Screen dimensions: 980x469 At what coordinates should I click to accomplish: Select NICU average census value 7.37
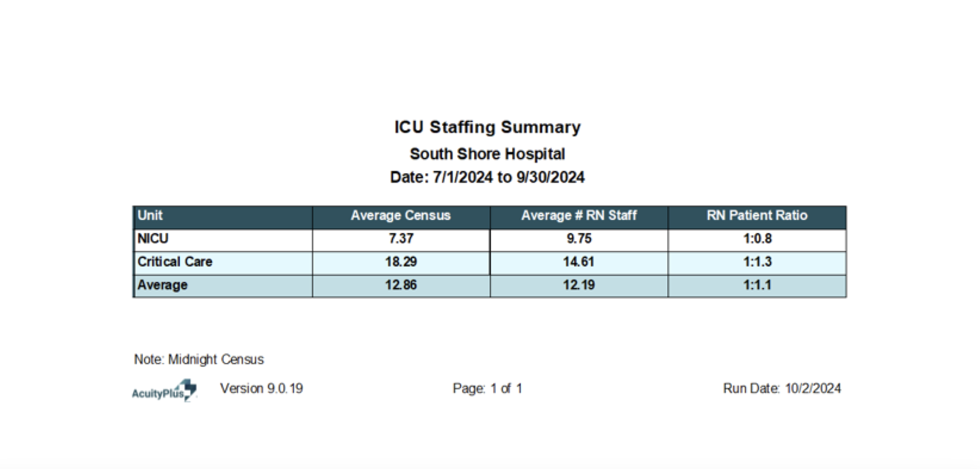(401, 239)
